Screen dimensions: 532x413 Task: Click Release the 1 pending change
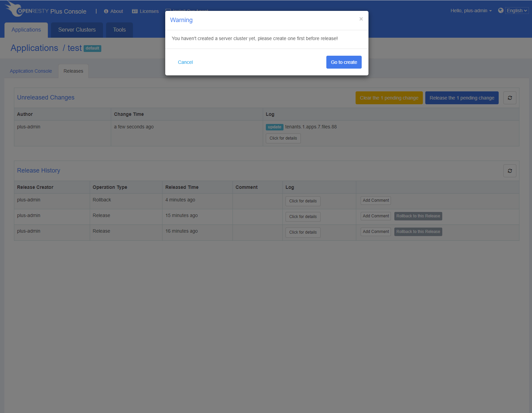coord(462,98)
